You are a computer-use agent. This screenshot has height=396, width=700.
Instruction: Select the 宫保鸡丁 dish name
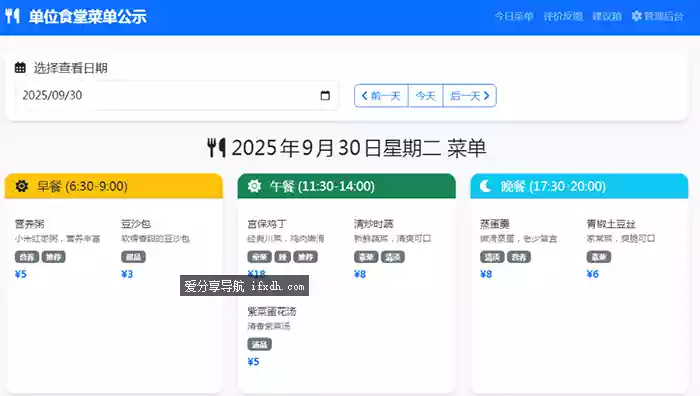(267, 224)
